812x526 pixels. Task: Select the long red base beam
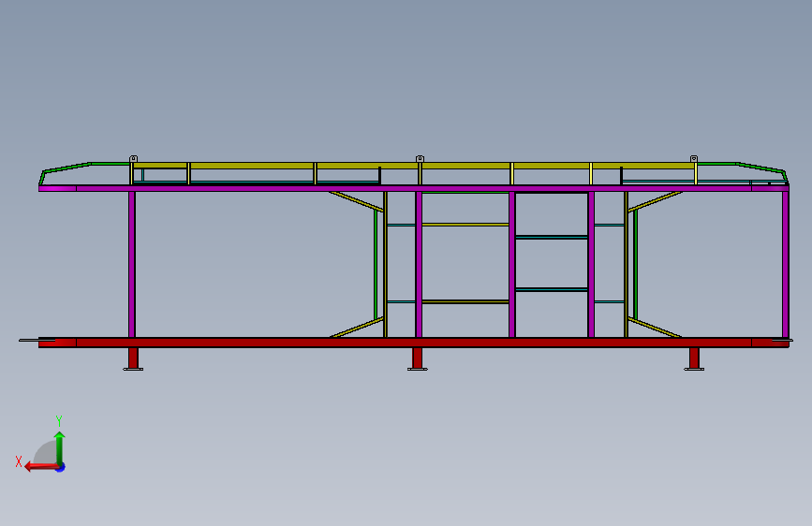point(414,343)
